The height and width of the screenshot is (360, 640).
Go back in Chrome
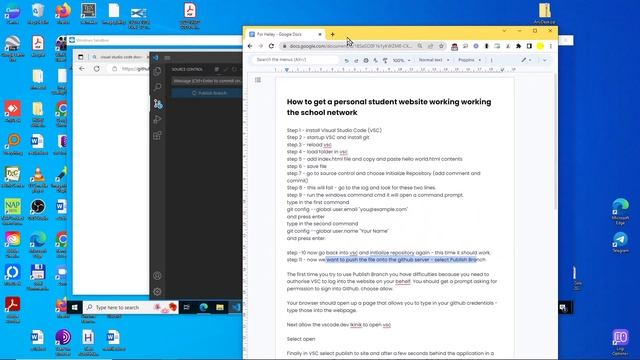coord(250,46)
